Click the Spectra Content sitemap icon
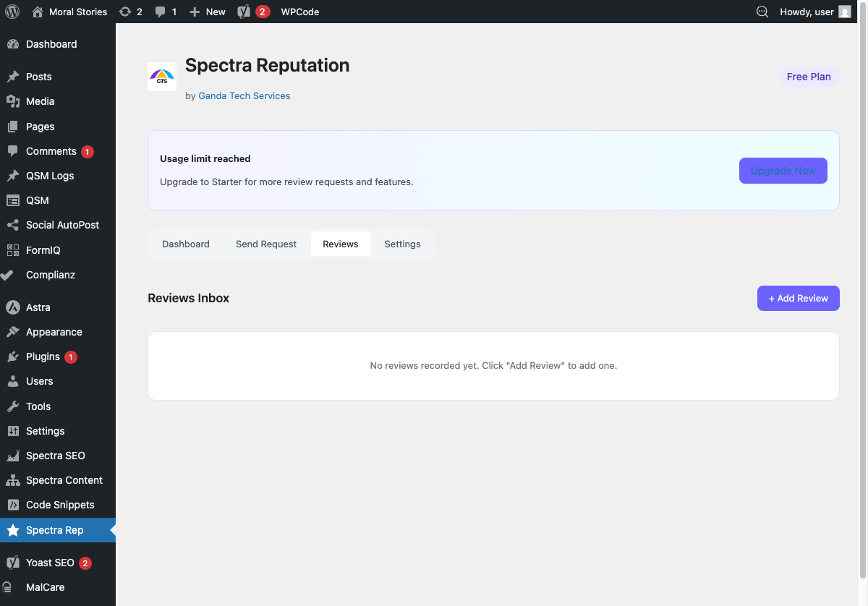Viewport: 868px width, 606px height. [x=13, y=480]
